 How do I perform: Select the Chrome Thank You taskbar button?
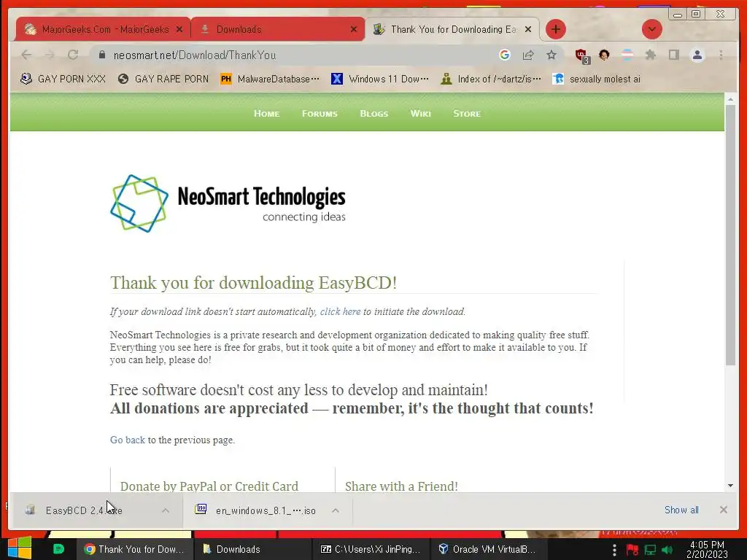(x=135, y=549)
